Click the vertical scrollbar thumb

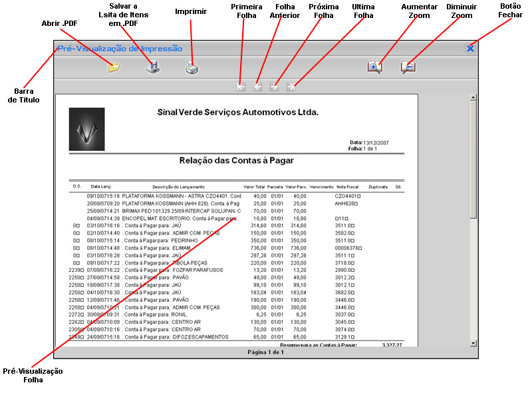473,160
